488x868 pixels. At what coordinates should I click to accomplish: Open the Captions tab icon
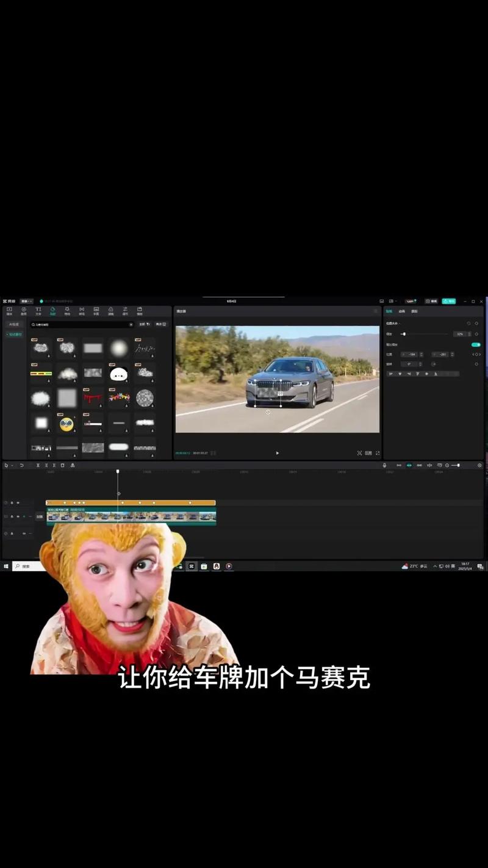(96, 311)
